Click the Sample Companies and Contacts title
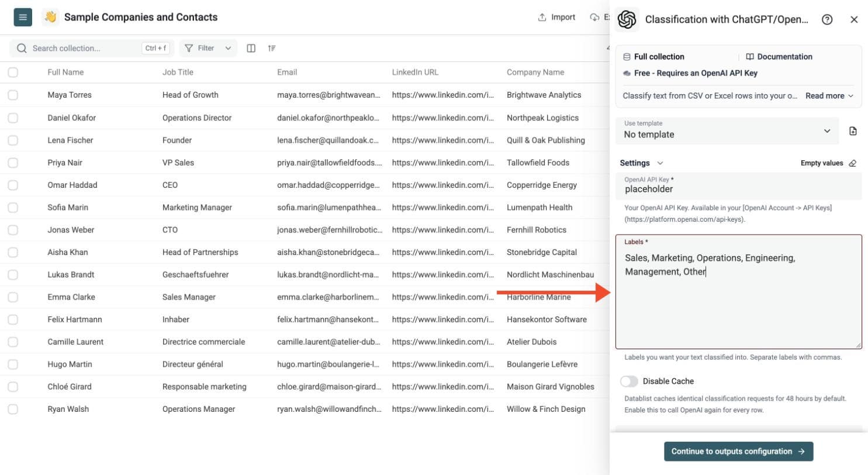The width and height of the screenshot is (868, 475). [141, 17]
